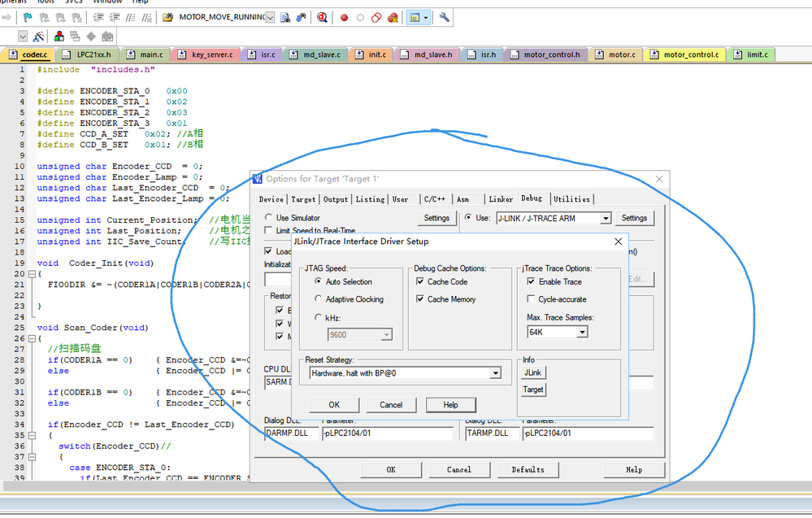Click the window layout icon
Viewport: 812px width, 518px height.
[415, 18]
